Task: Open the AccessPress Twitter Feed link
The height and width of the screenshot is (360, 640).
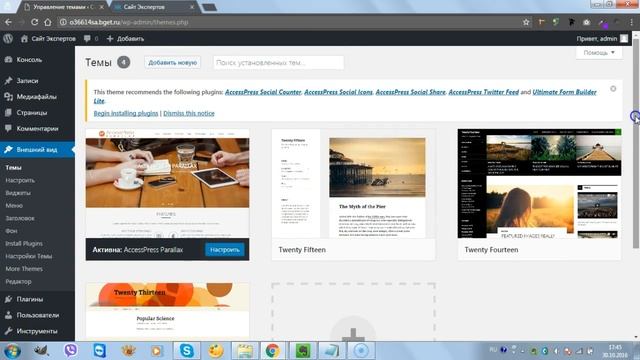Action: (x=484, y=92)
